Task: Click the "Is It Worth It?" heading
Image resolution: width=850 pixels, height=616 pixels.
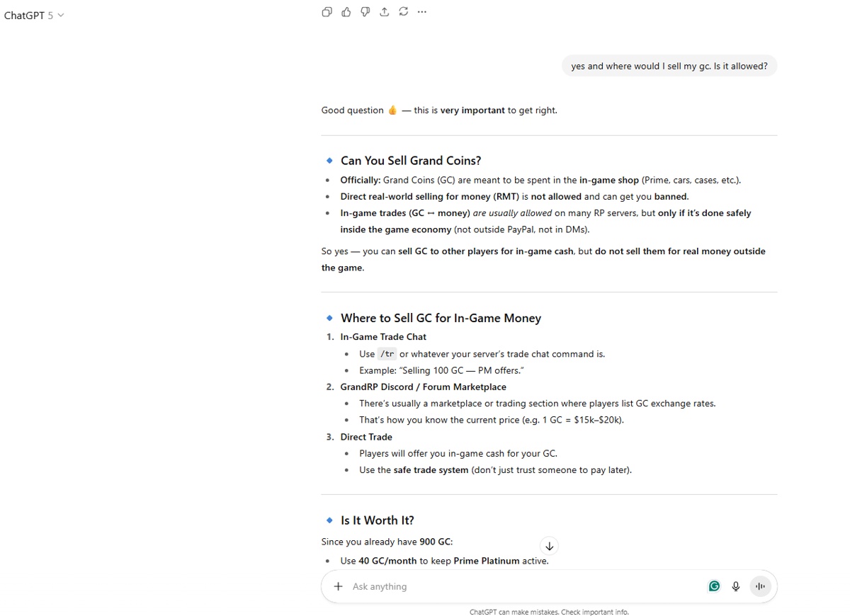Action: point(377,520)
